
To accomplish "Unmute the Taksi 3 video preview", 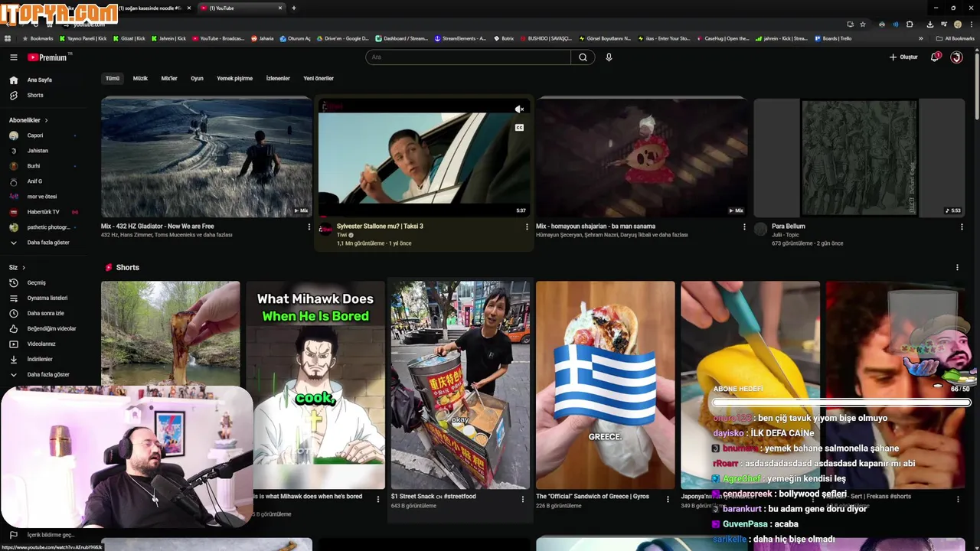I will [519, 109].
